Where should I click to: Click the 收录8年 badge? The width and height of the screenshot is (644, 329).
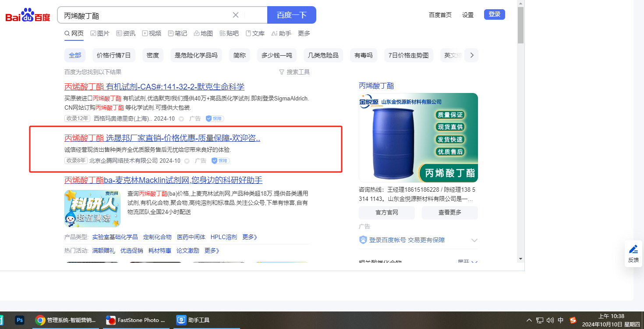point(76,161)
